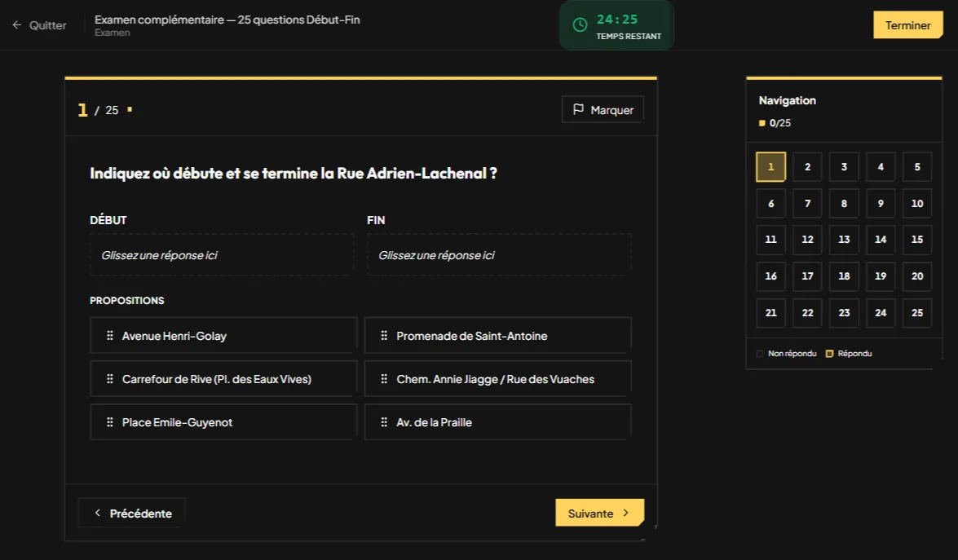The height and width of the screenshot is (560, 958).
Task: Finish the exam with Terminer button
Action: 908,25
